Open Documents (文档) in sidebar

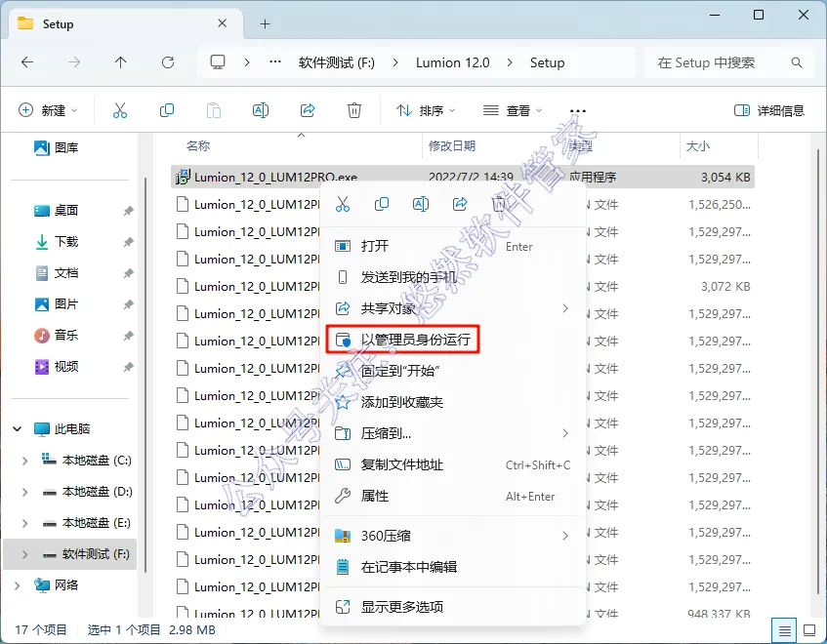coord(56,273)
